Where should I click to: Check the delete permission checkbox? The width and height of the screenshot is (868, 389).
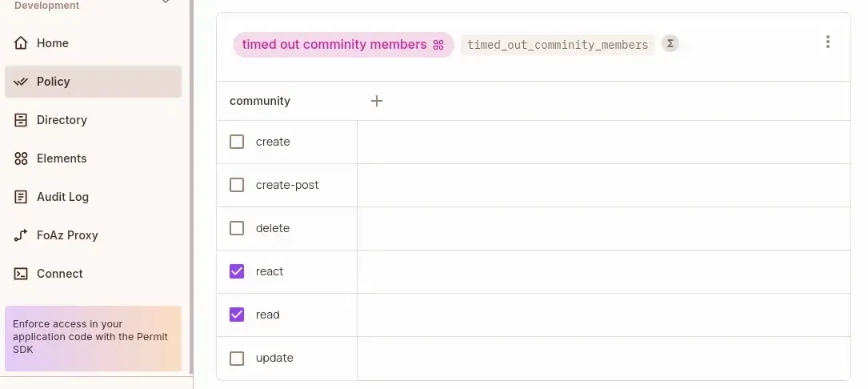coord(237,228)
